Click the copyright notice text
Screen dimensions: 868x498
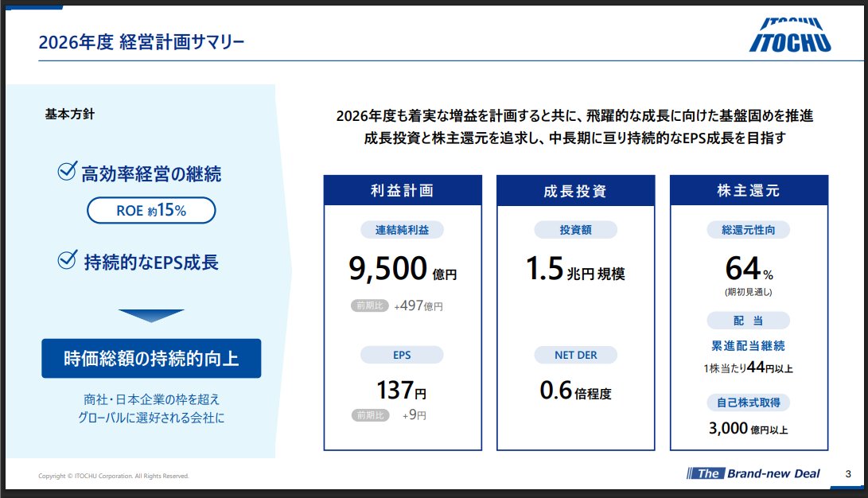click(x=114, y=476)
